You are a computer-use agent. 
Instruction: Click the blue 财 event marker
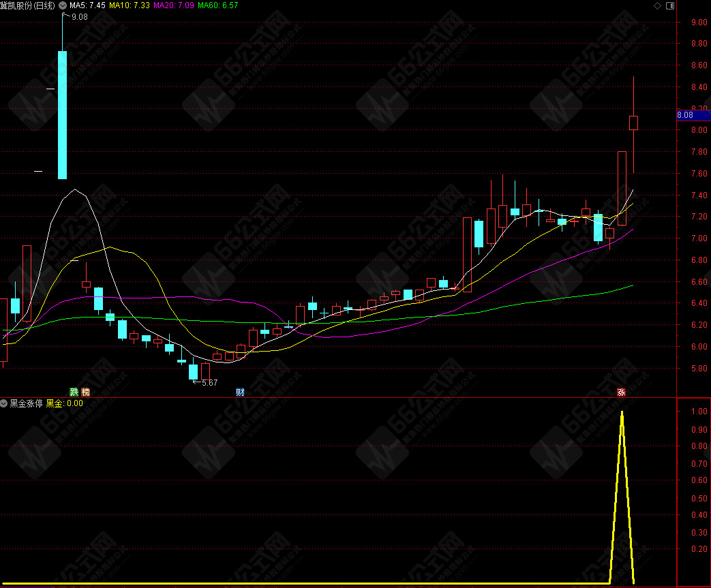click(240, 392)
